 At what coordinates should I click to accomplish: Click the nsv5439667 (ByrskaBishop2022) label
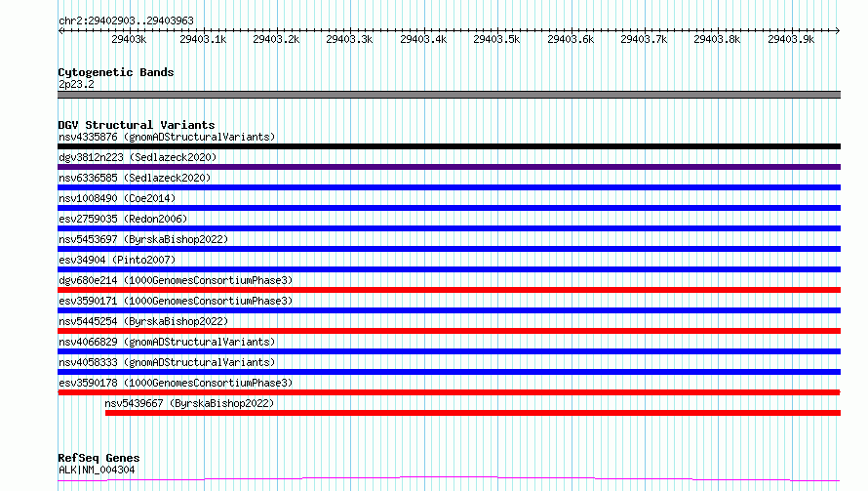(189, 403)
